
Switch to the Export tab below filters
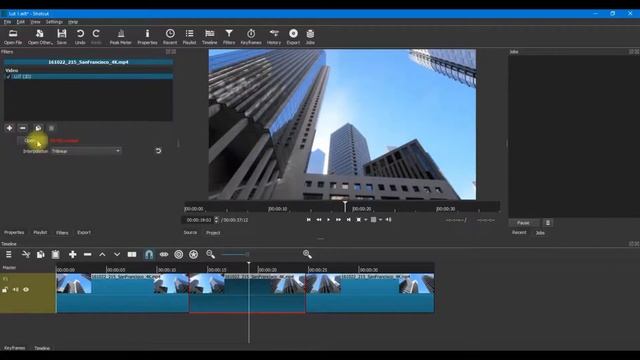coord(84,232)
